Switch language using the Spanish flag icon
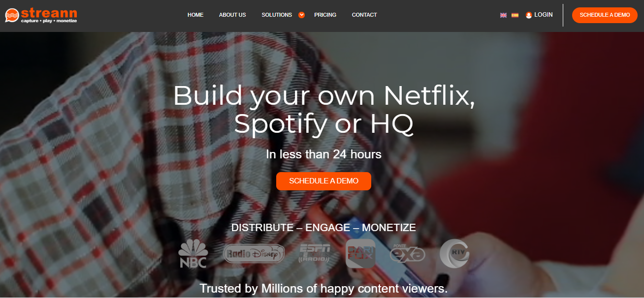644x298 pixels. 515,15
